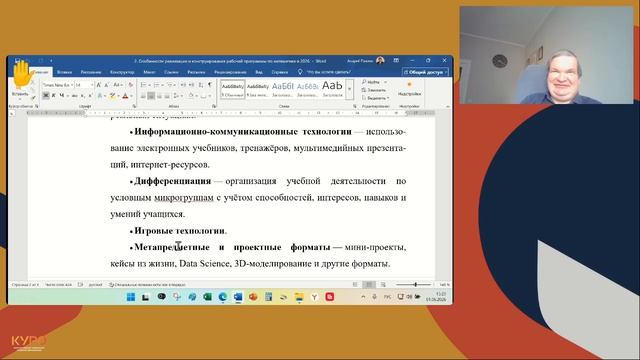
Task: Switch to read mode view icon
Action: (355, 284)
